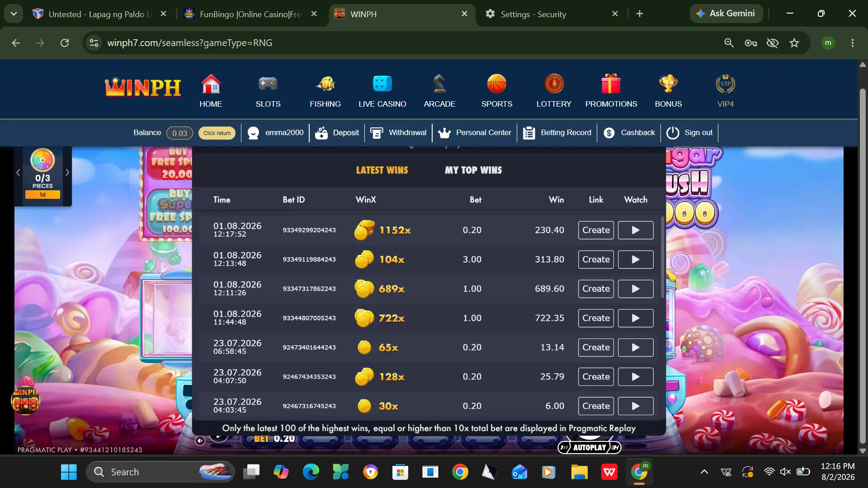The width and height of the screenshot is (868, 488).
Task: Switch to the FunBingo browser tab
Action: [x=251, y=14]
